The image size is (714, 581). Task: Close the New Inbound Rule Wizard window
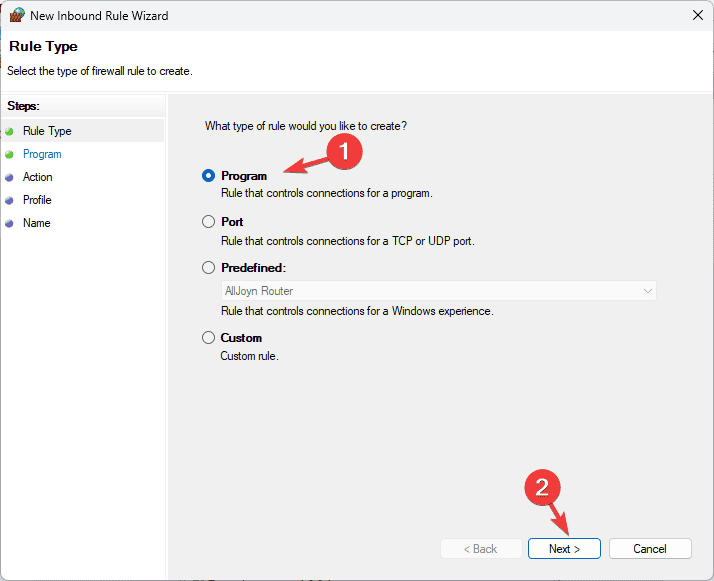pos(696,15)
